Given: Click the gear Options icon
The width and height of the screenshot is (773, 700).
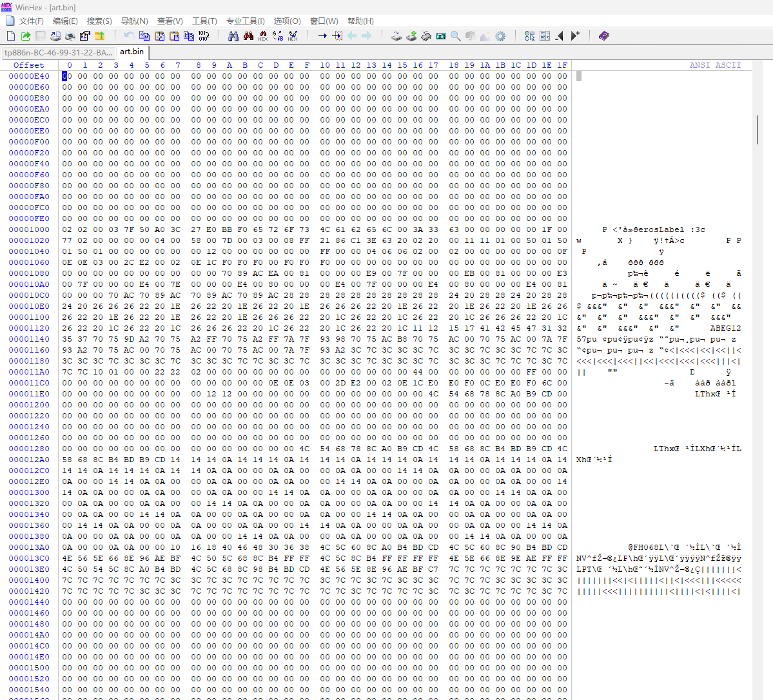Looking at the screenshot, I should (500, 36).
